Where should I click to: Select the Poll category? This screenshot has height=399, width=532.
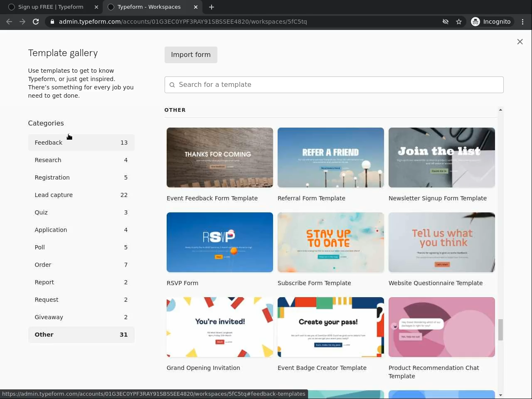[x=81, y=247]
